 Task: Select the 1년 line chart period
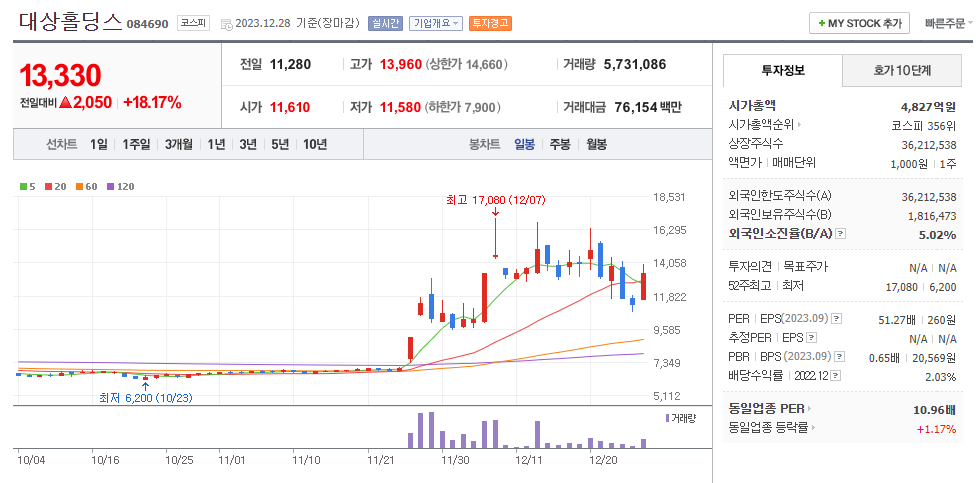(x=216, y=144)
